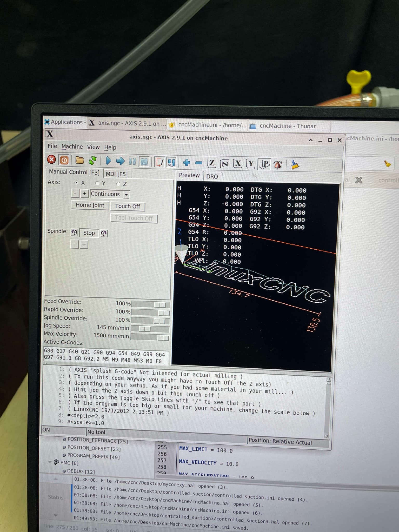This screenshot has height=532, width=399.
Task: Zoom out using the blue minus icon
Action: click(x=199, y=163)
